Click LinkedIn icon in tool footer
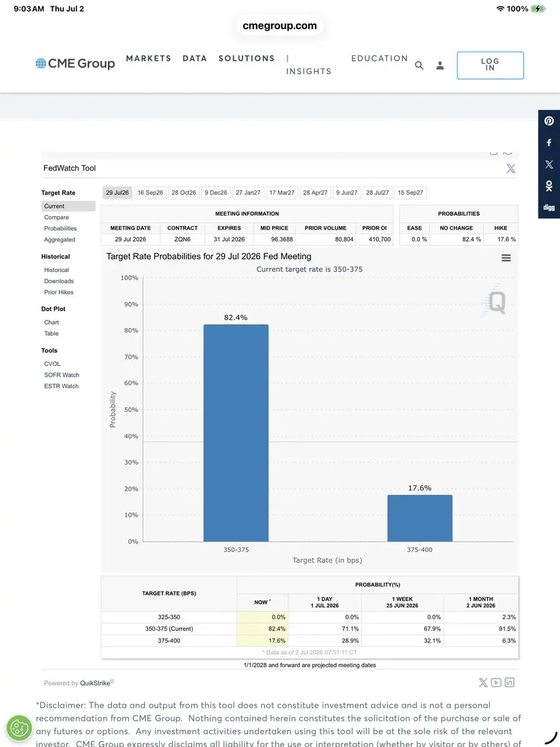 coord(510,682)
